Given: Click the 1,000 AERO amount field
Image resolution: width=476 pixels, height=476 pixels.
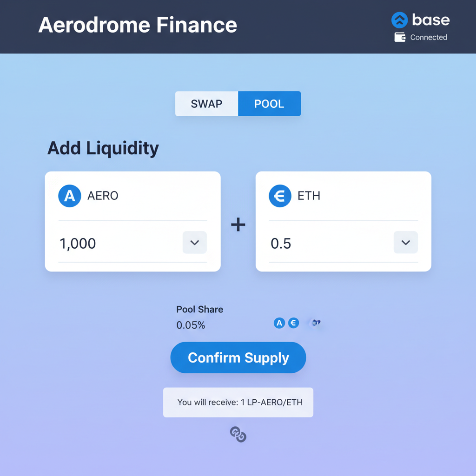Looking at the screenshot, I should tap(77, 243).
